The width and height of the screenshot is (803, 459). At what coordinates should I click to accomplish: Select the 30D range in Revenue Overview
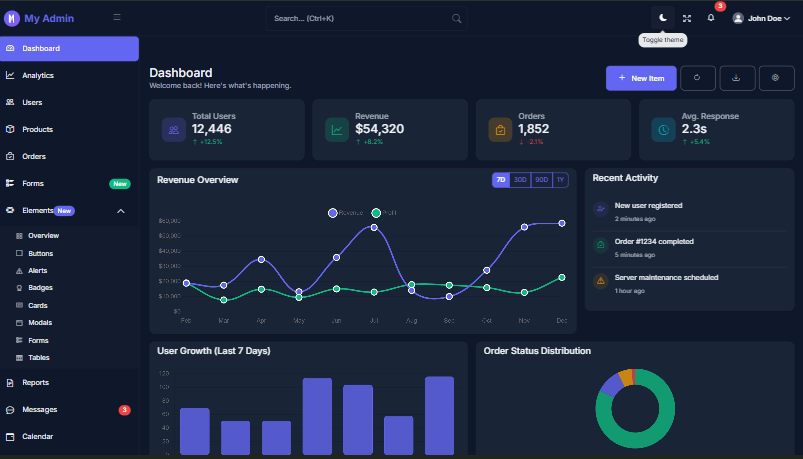(519, 180)
